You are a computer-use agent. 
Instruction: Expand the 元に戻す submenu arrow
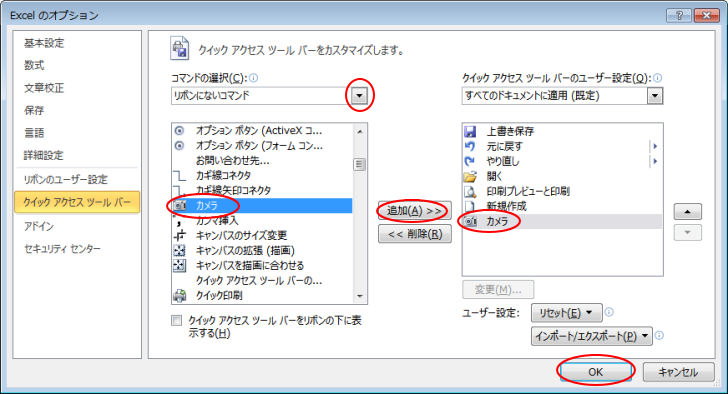click(x=655, y=146)
